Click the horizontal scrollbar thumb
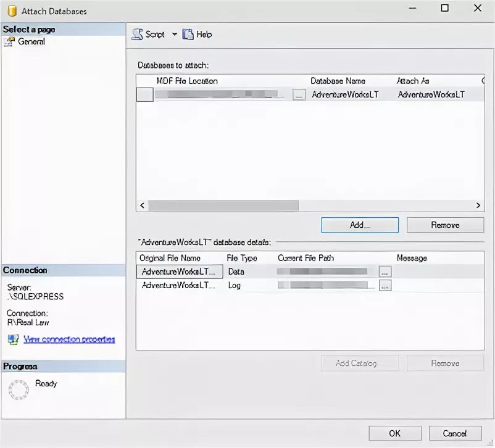This screenshot has height=448, width=495. click(x=223, y=205)
